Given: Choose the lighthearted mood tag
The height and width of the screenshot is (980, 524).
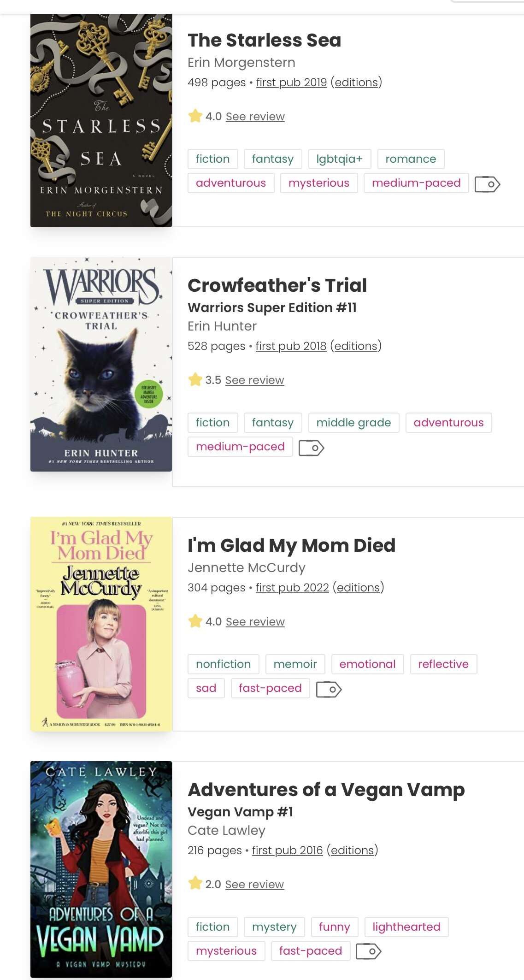Looking at the screenshot, I should click(406, 927).
